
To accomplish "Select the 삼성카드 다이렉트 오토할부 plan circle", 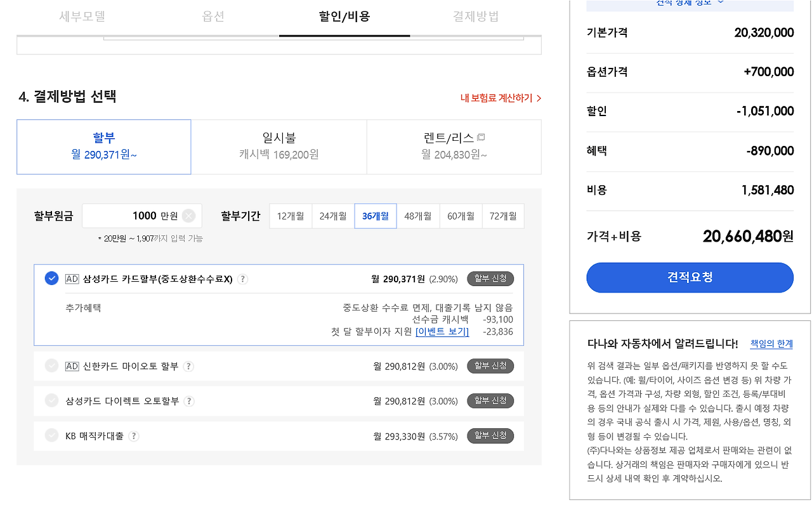I will click(x=51, y=401).
